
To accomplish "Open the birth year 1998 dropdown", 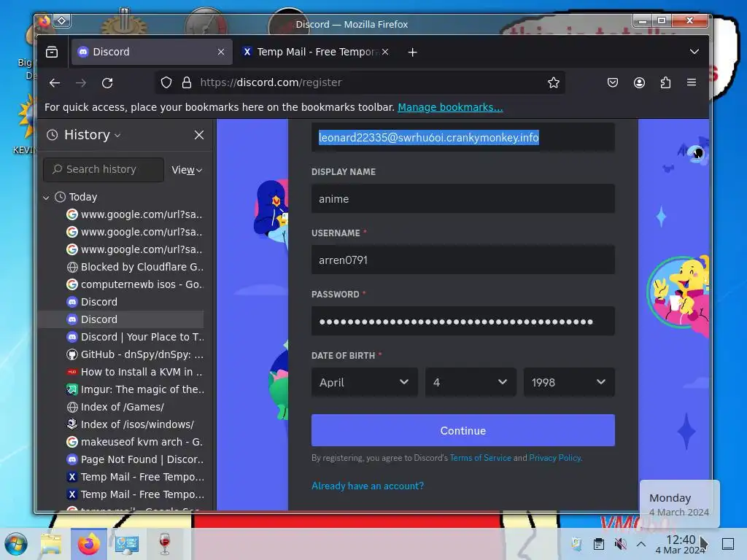I will 569,382.
